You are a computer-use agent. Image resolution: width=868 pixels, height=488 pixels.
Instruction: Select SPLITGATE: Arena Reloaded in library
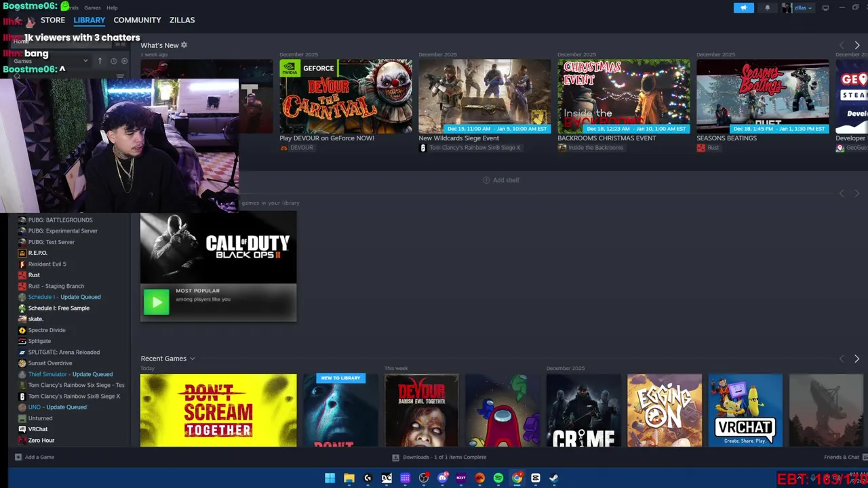click(64, 352)
